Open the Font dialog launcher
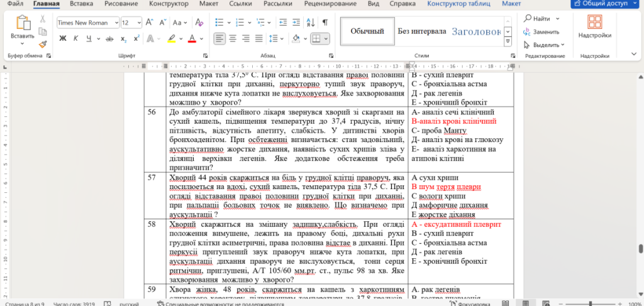The width and height of the screenshot is (644, 306). [x=205, y=55]
